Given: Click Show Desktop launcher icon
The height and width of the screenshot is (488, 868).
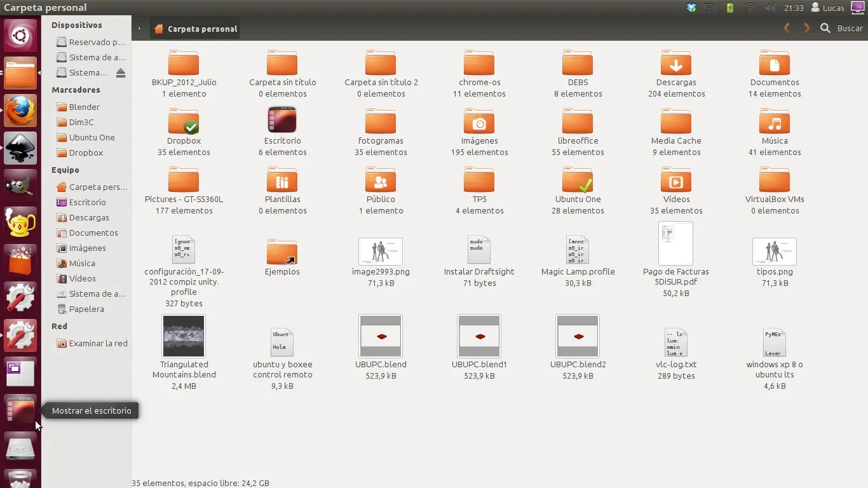Looking at the screenshot, I should [20, 410].
